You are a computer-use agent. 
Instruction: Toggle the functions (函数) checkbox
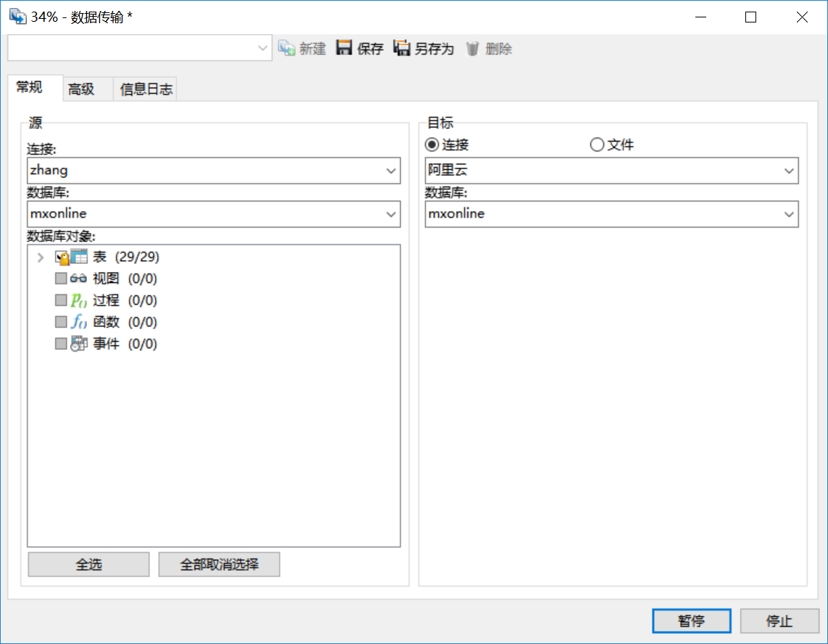61,322
